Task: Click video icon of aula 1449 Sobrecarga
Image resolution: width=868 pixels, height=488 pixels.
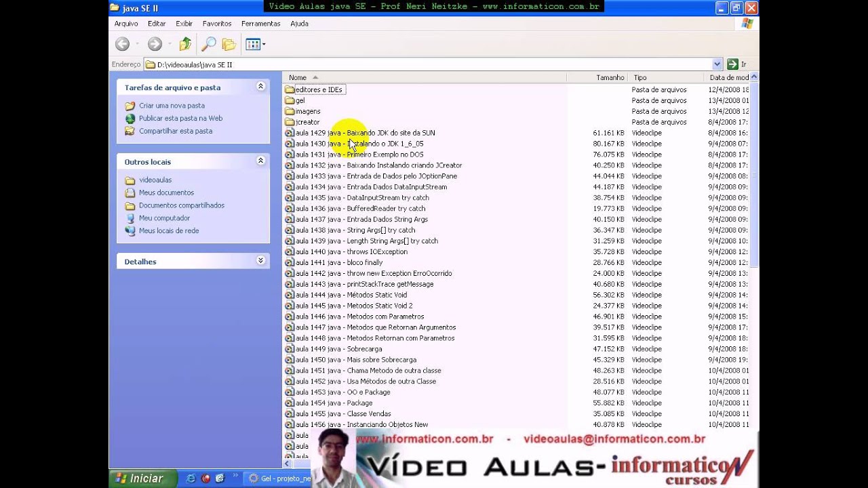Action: coord(290,349)
